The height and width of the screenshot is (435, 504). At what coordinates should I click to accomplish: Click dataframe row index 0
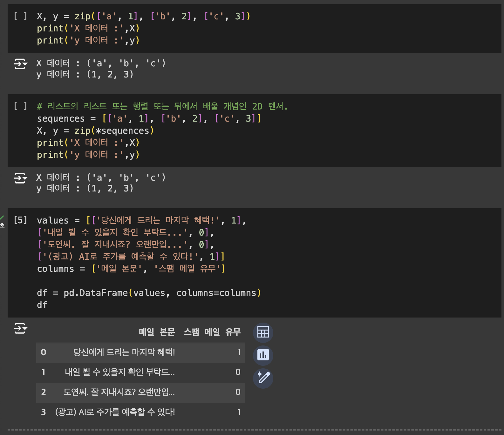tap(44, 352)
